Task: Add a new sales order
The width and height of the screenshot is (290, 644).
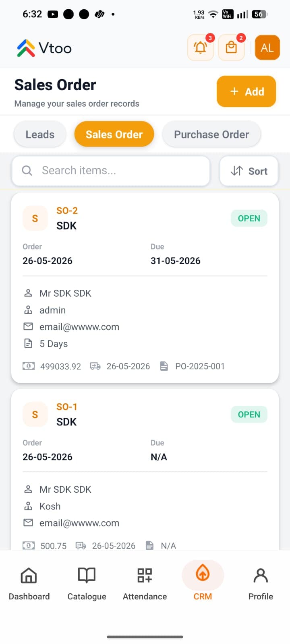Action: click(246, 91)
